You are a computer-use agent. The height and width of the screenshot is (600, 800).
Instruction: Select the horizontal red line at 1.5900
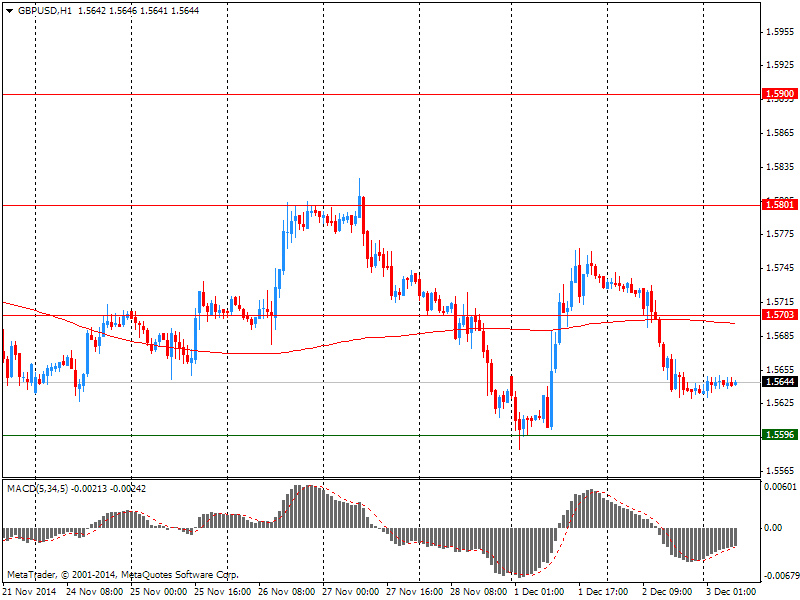click(382, 94)
